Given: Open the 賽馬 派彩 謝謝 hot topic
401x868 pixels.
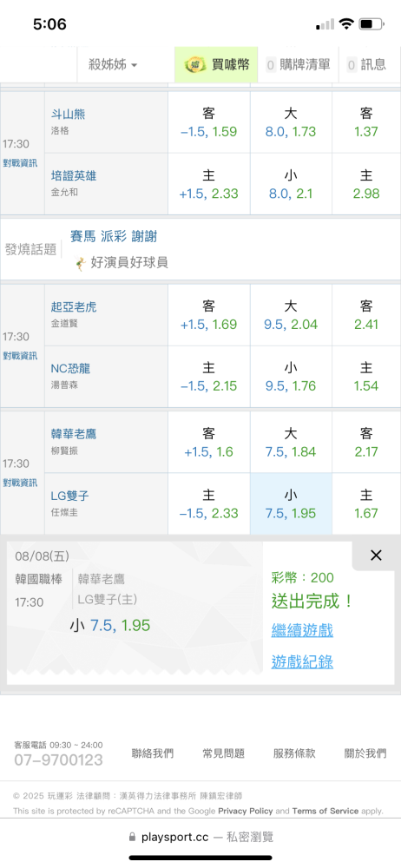Looking at the screenshot, I should [114, 236].
